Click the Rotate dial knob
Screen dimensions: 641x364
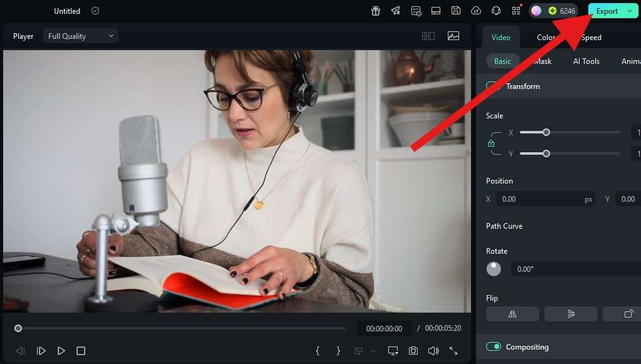494,269
